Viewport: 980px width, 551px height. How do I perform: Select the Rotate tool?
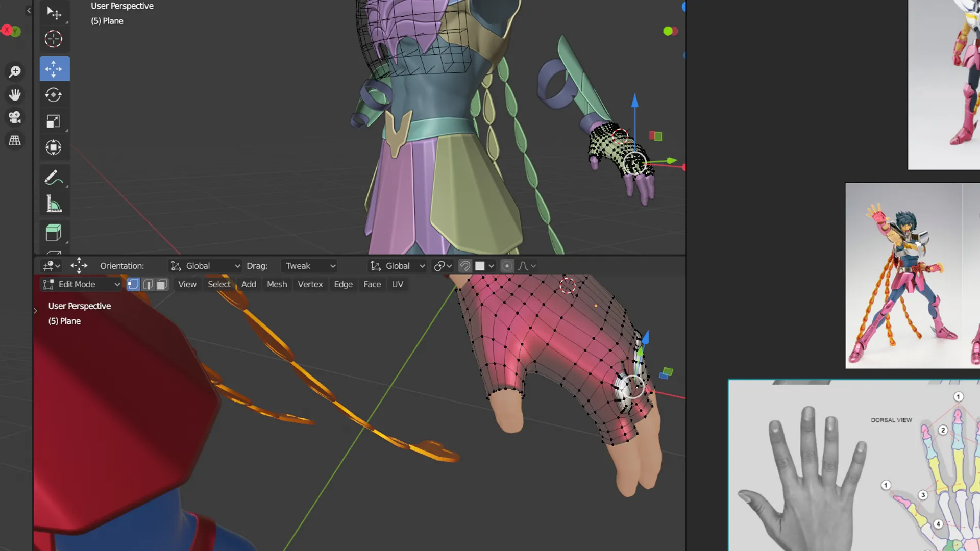(x=54, y=95)
